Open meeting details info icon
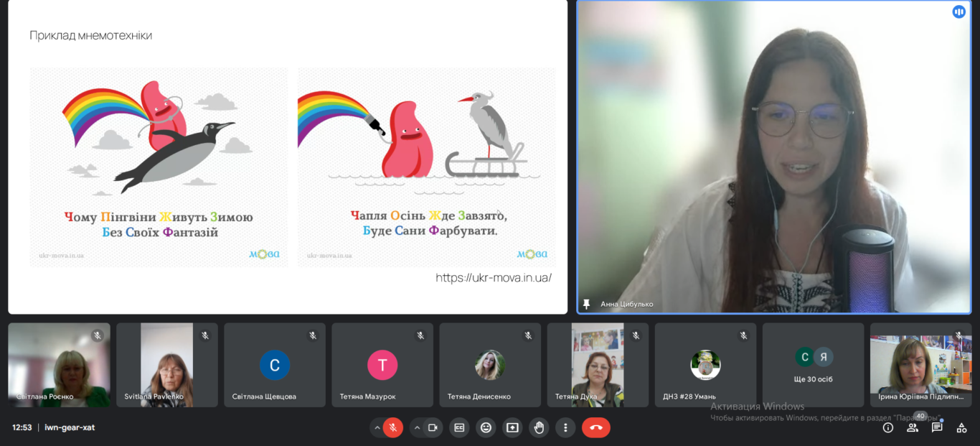 [888, 427]
